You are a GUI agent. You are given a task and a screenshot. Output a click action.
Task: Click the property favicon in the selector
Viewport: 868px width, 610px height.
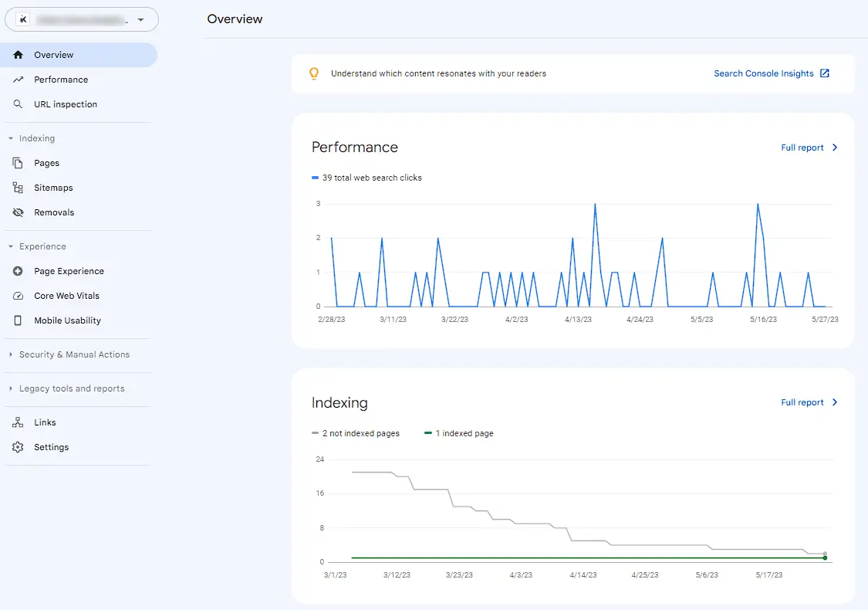pyautogui.click(x=23, y=20)
